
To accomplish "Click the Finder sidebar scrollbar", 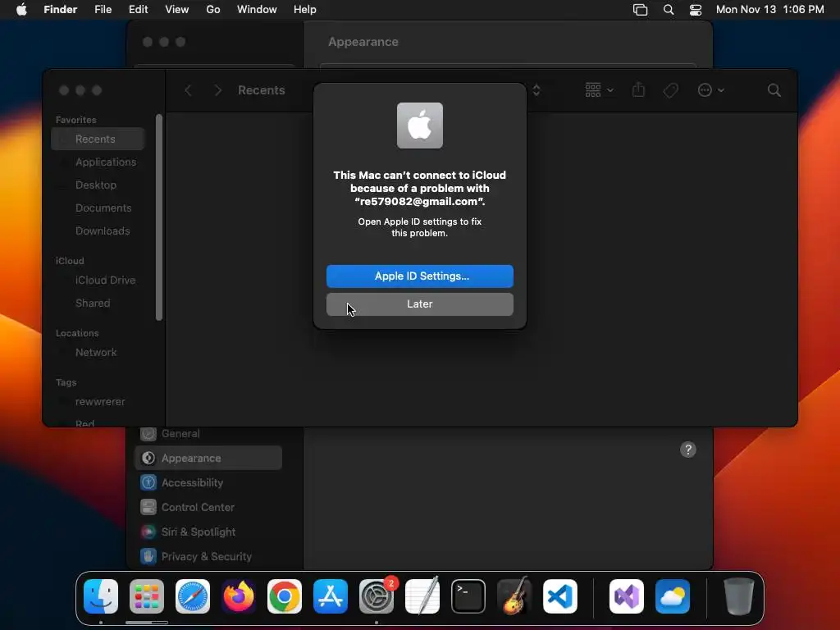I will [158, 217].
